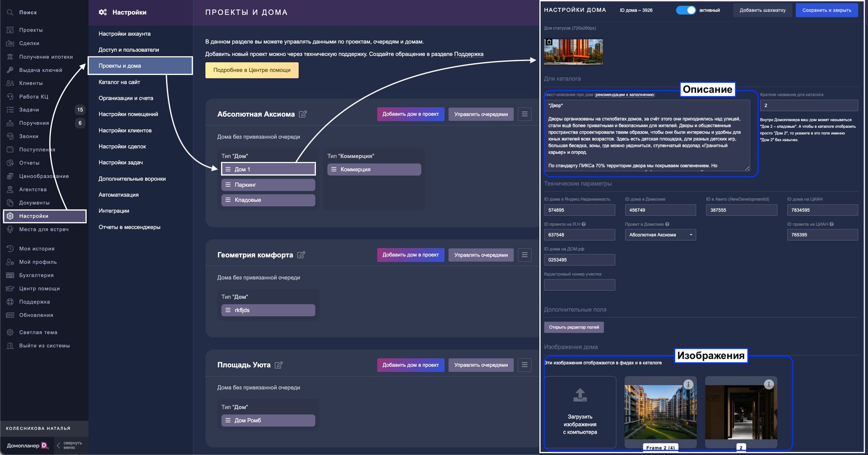This screenshot has height=455, width=868.
Task: Add a house to Абсолютная Аксиома project
Action: coord(410,114)
